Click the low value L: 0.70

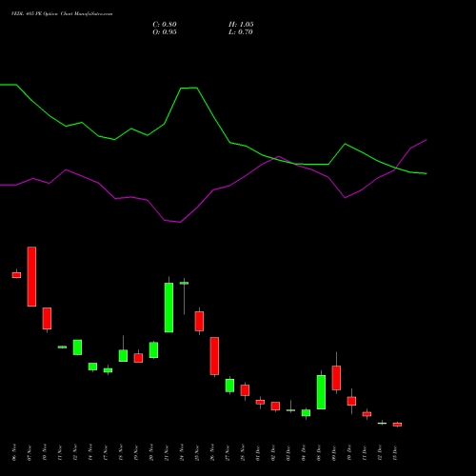point(241,32)
